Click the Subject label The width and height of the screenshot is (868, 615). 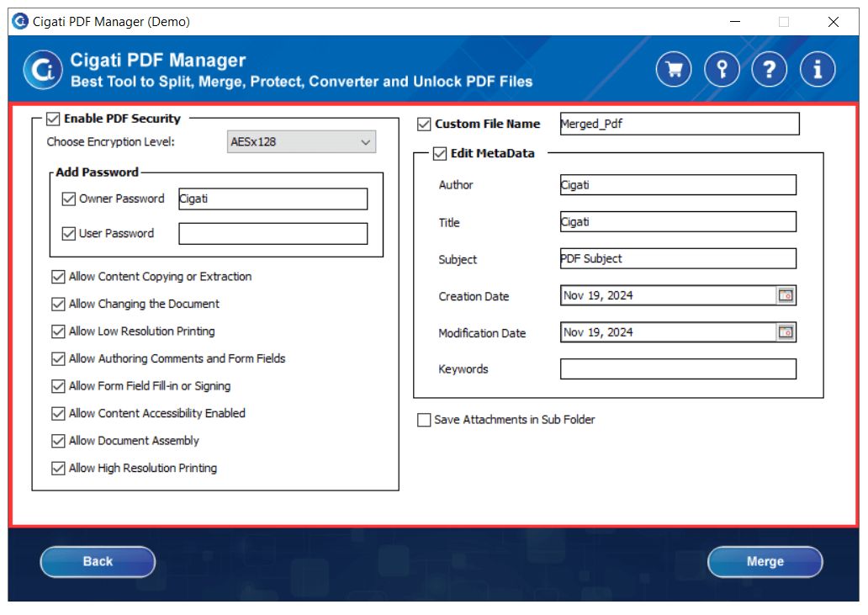click(458, 260)
